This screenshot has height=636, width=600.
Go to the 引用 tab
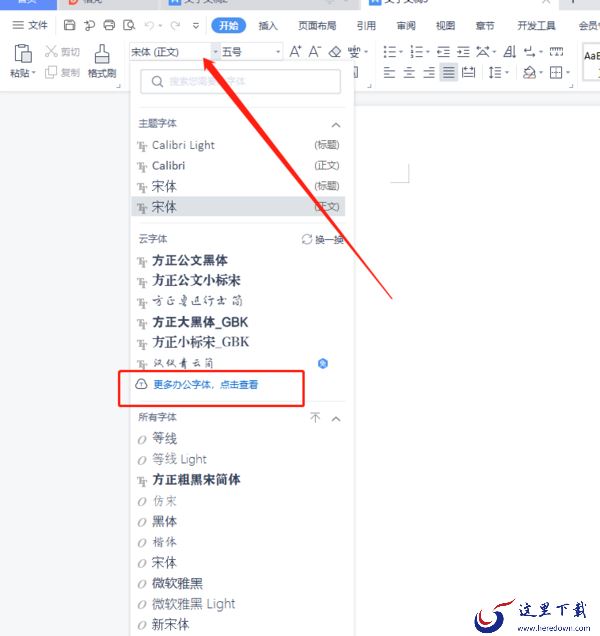tap(366, 26)
